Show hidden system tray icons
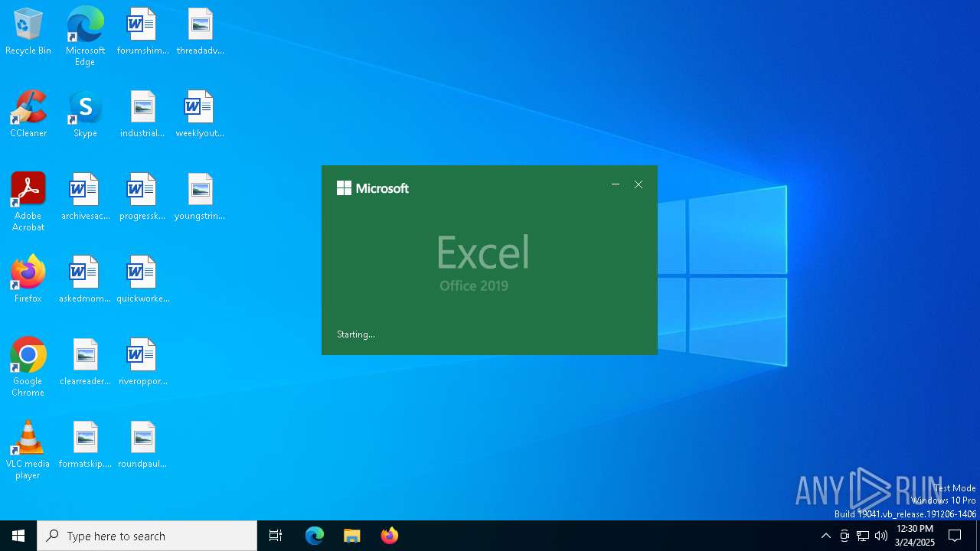Image resolution: width=980 pixels, height=551 pixels. [825, 536]
